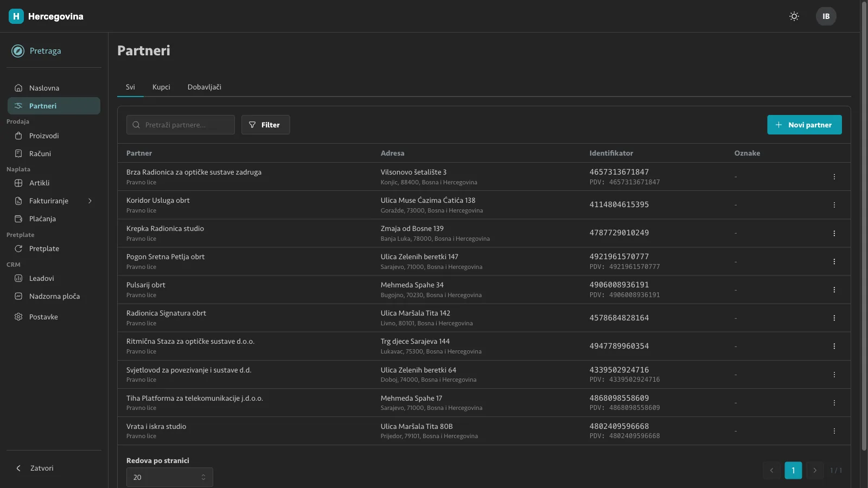The image size is (868, 488).
Task: Toggle the light/dark theme sun icon
Action: (x=794, y=16)
